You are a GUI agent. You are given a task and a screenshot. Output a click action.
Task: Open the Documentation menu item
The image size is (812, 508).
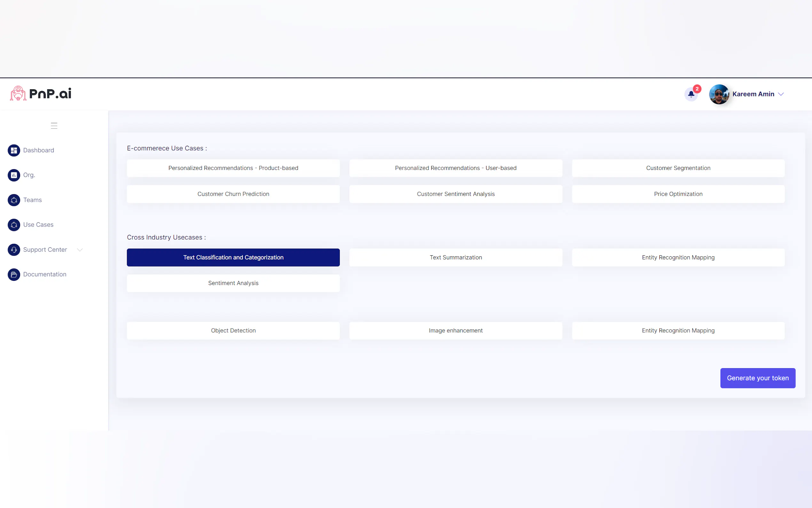pos(45,274)
